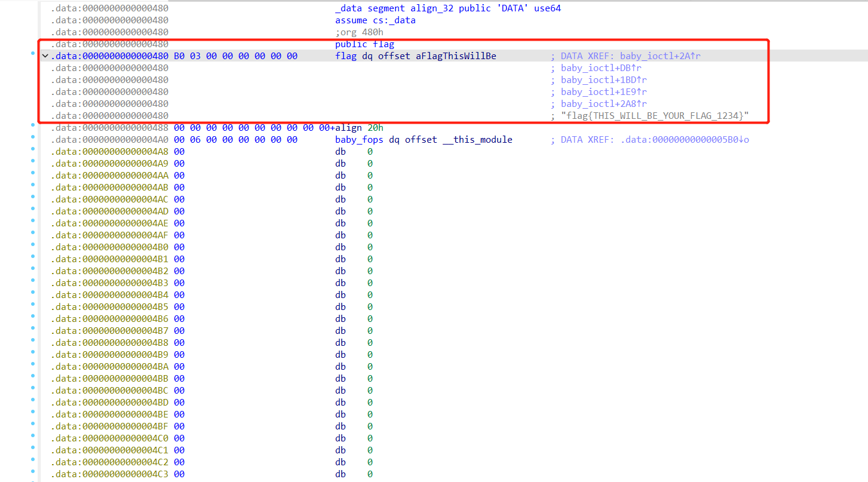Image resolution: width=868 pixels, height=482 pixels.
Task: Click address .data:00000000000004C2
Action: [x=109, y=462]
